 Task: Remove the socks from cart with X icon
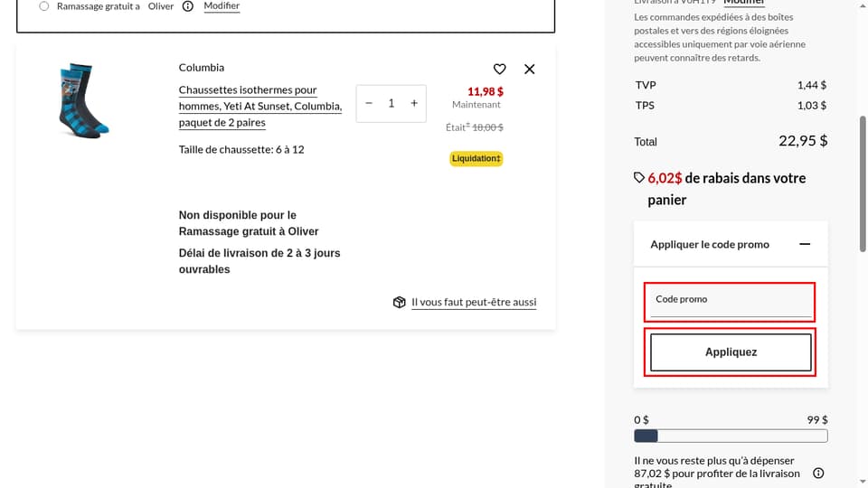pos(530,70)
